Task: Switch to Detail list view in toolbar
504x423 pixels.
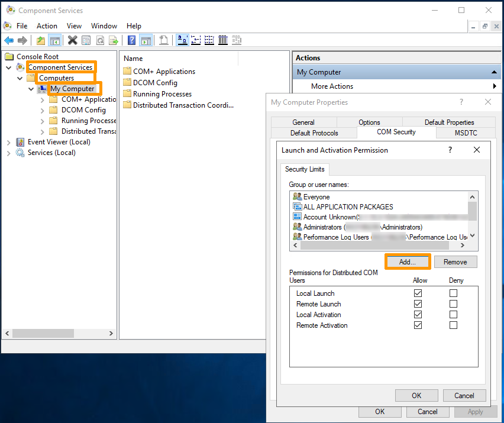Action: [222, 40]
